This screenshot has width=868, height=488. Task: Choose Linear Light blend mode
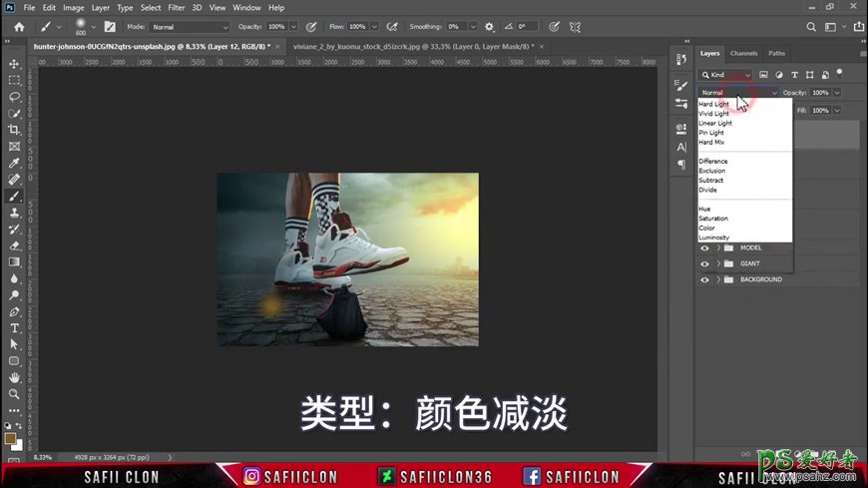tap(715, 123)
